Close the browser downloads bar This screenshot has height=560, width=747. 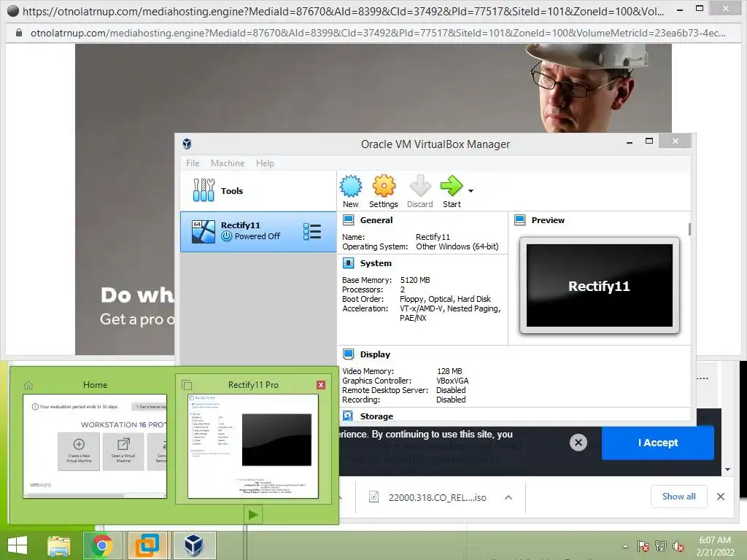721,497
